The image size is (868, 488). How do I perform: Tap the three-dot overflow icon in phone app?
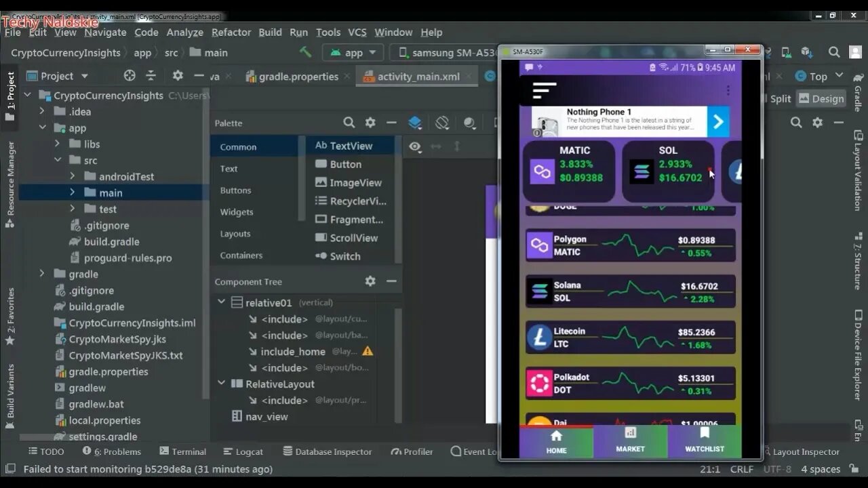tap(728, 90)
